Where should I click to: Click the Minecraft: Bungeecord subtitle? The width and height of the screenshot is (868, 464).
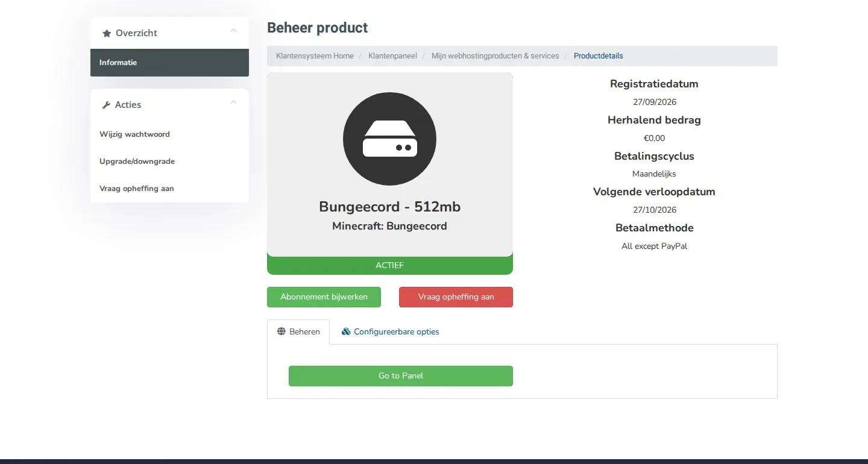click(390, 227)
